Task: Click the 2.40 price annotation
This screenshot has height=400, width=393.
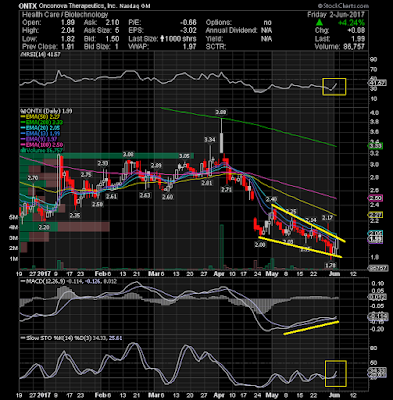Action: pyautogui.click(x=272, y=199)
